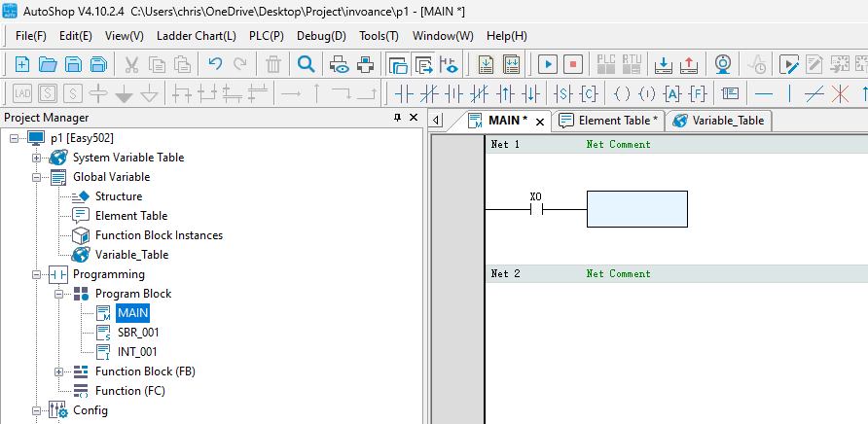Image resolution: width=868 pixels, height=424 pixels.
Task: Close the Project Manager panel
Action: (x=414, y=118)
